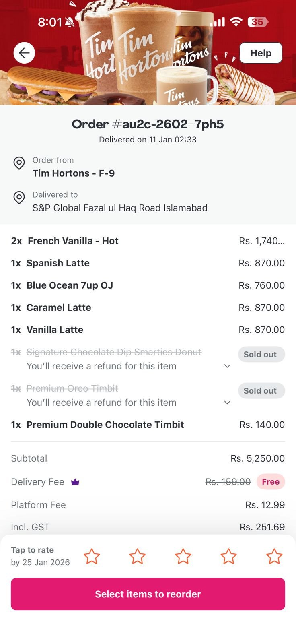Tap the Free delivery fee badge
This screenshot has width=296, height=644.
click(x=271, y=482)
